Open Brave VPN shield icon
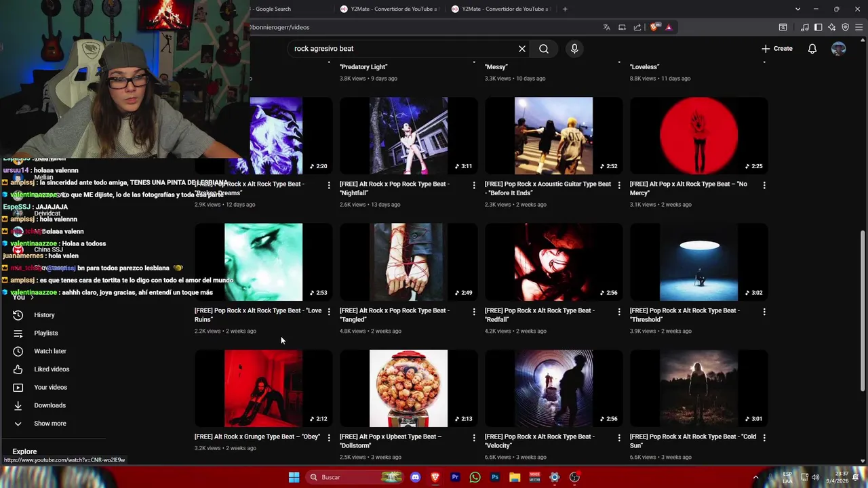The height and width of the screenshot is (488, 868). coord(846,27)
